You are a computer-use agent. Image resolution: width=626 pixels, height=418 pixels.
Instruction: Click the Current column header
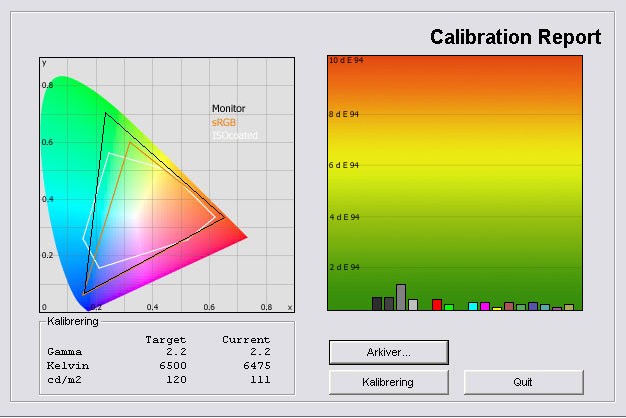coord(246,339)
